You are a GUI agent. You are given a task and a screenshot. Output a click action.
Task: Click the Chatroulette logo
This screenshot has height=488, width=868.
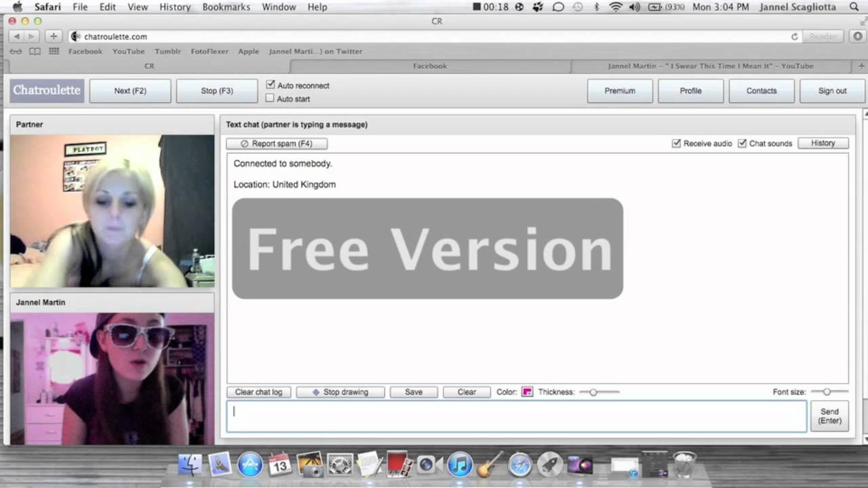pyautogui.click(x=47, y=90)
